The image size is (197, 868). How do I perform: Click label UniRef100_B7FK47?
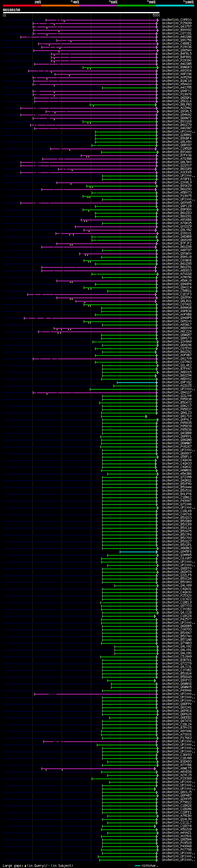(176, 369)
